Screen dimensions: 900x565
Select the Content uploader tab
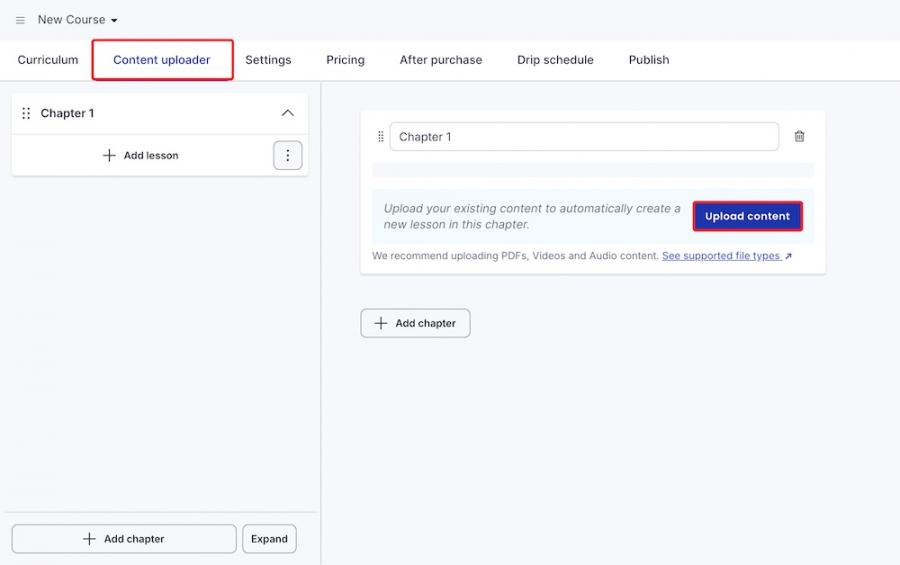162,60
